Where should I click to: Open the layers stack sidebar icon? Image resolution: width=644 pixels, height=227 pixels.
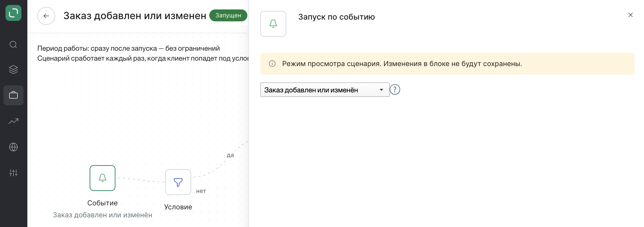pyautogui.click(x=13, y=70)
